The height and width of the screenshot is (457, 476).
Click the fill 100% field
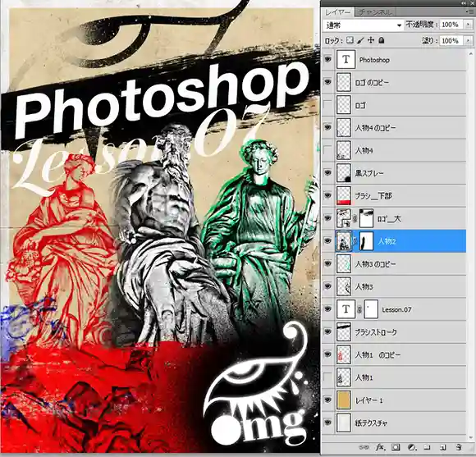click(451, 40)
